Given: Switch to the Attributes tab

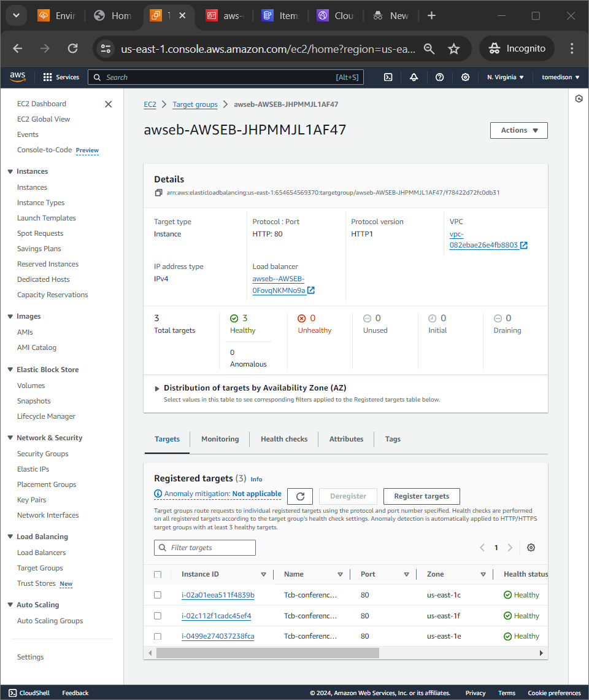Looking at the screenshot, I should coord(346,439).
